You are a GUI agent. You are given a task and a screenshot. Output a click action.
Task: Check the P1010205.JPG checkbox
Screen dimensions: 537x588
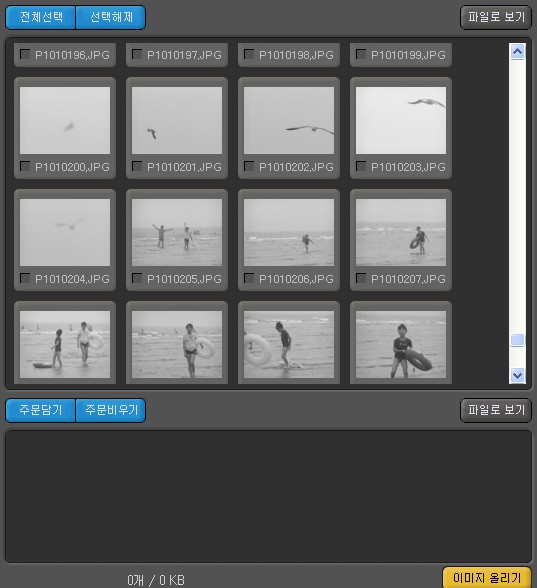click(137, 278)
